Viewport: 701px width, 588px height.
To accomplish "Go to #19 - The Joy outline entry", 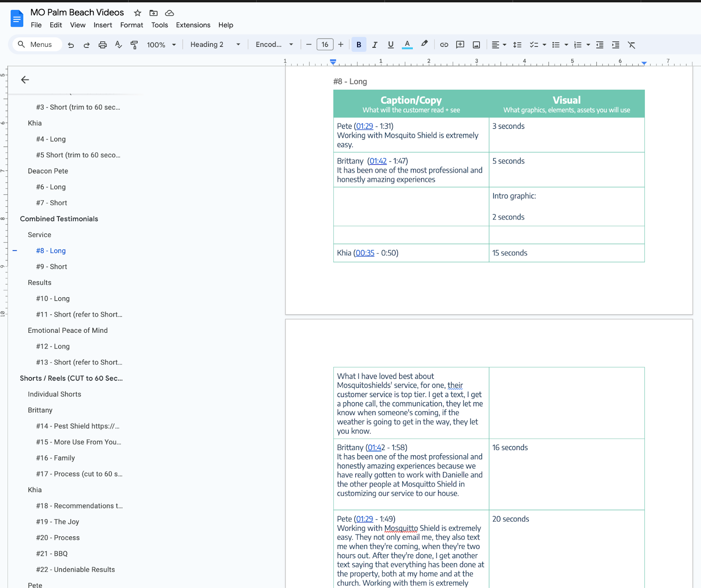I will coord(57,522).
